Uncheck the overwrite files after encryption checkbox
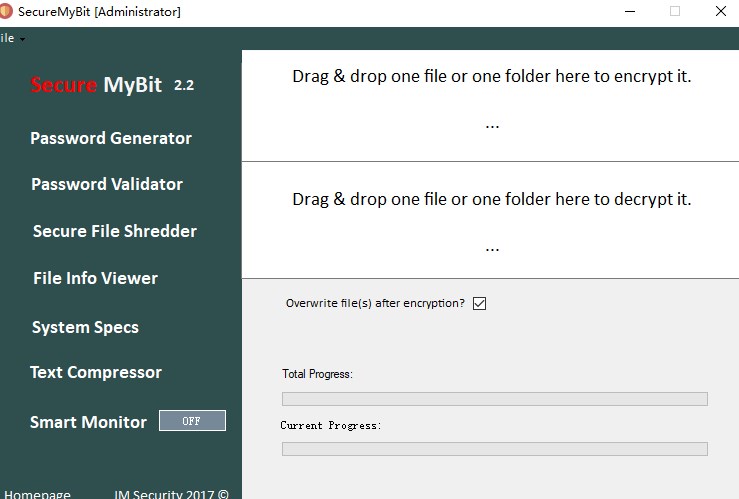Viewport: 739px width, 499px height. click(479, 303)
